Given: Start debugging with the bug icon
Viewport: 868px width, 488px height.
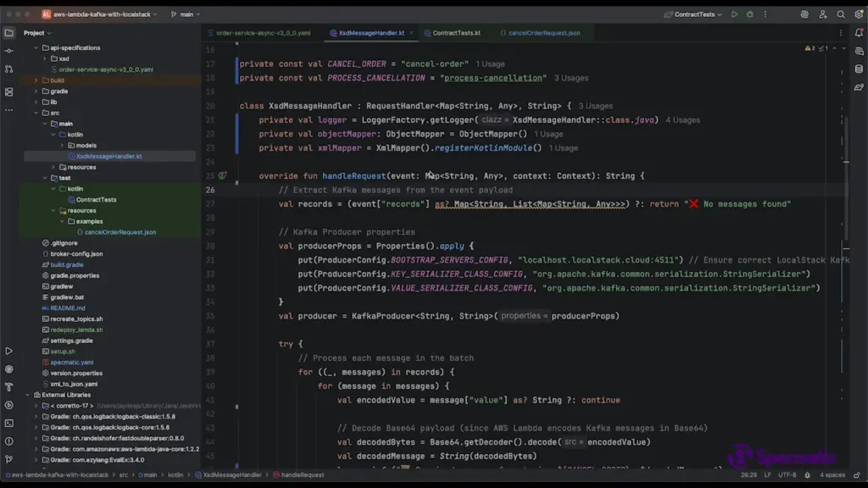Looking at the screenshot, I should 748,14.
